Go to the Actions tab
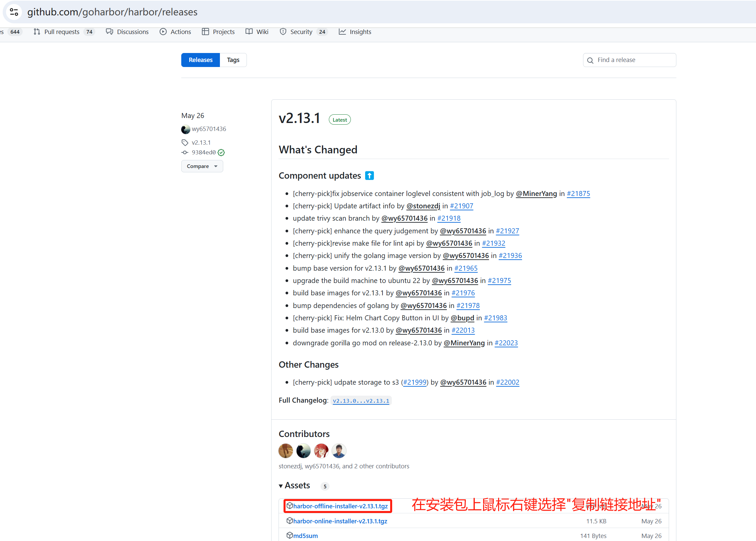Screen dimensions: 756x541 click(x=175, y=32)
